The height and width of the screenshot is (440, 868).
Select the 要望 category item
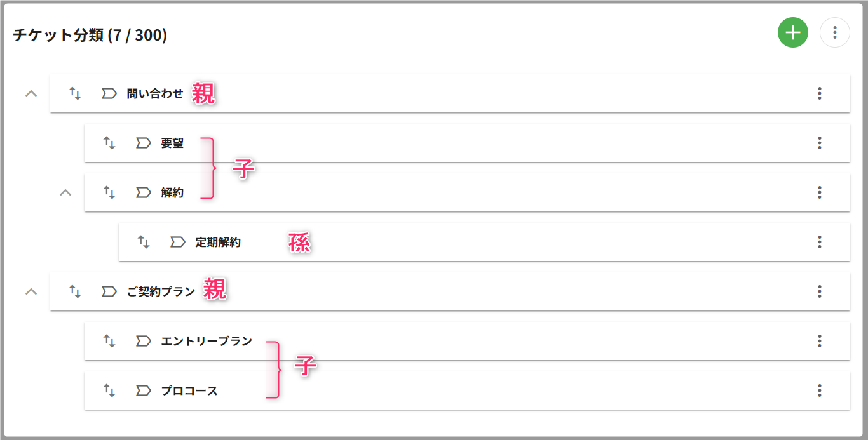point(467,143)
